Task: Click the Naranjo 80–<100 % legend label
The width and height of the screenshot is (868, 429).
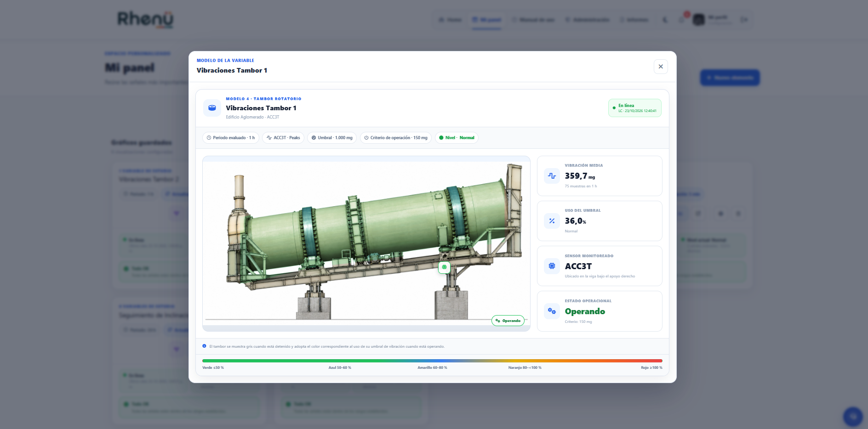Action: [x=525, y=367]
